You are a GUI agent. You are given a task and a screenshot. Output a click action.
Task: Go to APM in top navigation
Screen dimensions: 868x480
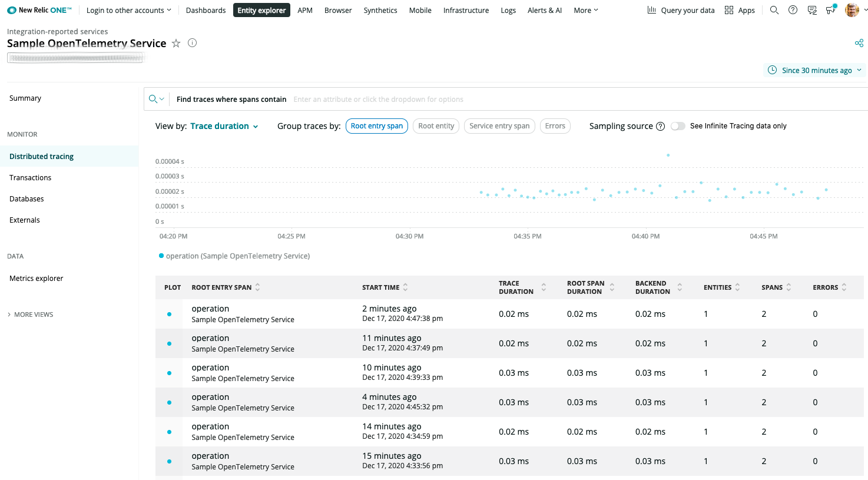click(x=305, y=10)
